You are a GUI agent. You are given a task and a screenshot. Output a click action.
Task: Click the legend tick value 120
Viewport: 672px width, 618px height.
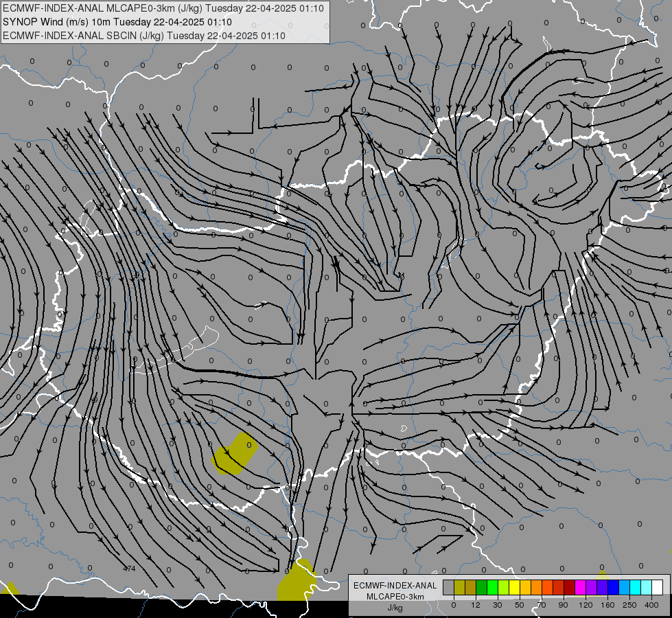click(586, 605)
